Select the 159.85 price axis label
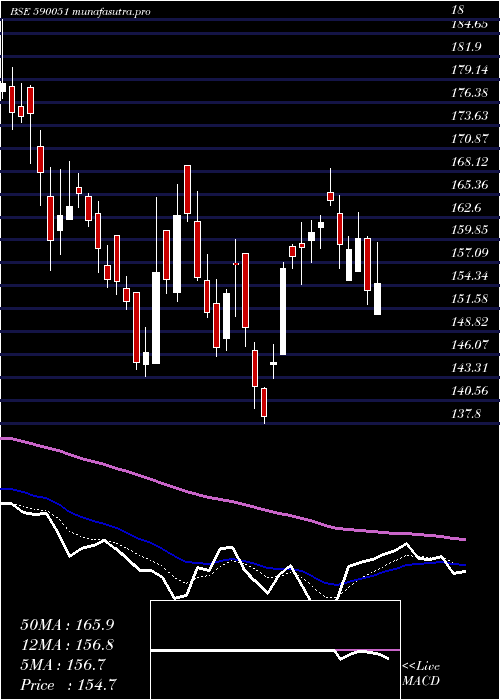 click(469, 230)
